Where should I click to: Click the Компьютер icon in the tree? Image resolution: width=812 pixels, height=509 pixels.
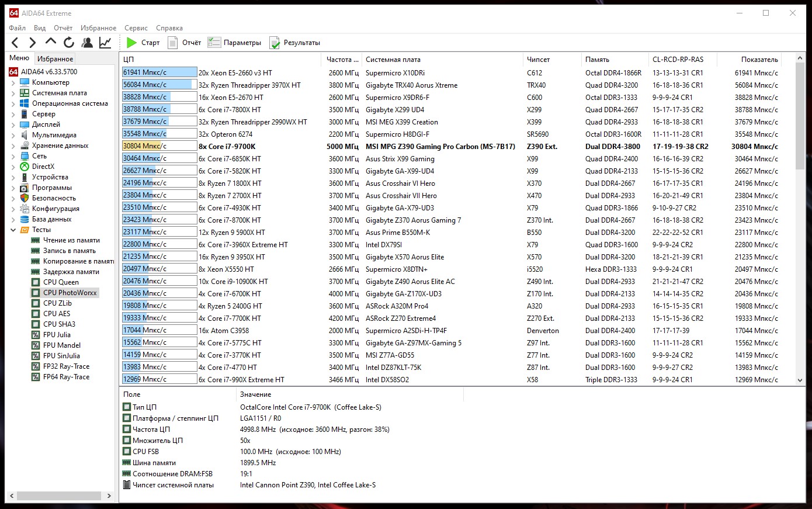(25, 82)
